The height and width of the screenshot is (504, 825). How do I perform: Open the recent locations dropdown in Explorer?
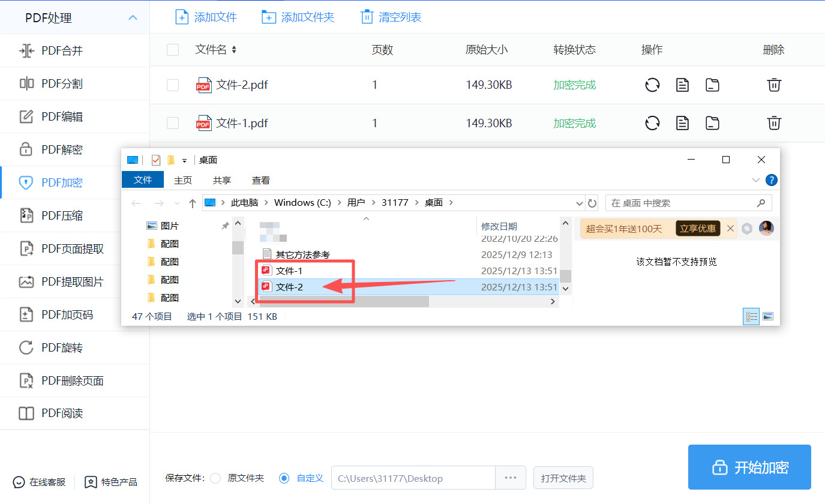click(177, 203)
